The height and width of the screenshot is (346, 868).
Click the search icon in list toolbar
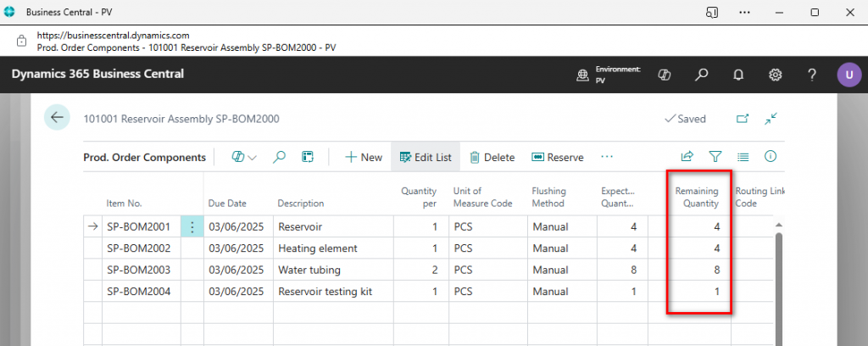pyautogui.click(x=279, y=157)
